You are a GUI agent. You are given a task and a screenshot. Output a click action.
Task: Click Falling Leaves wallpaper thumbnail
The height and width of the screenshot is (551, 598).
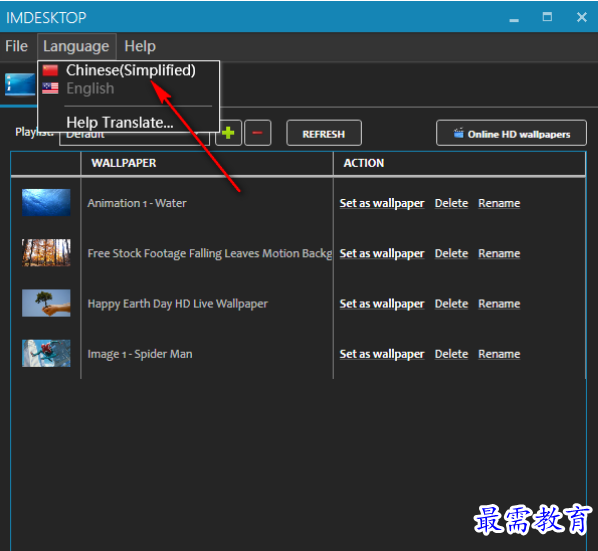click(x=46, y=253)
